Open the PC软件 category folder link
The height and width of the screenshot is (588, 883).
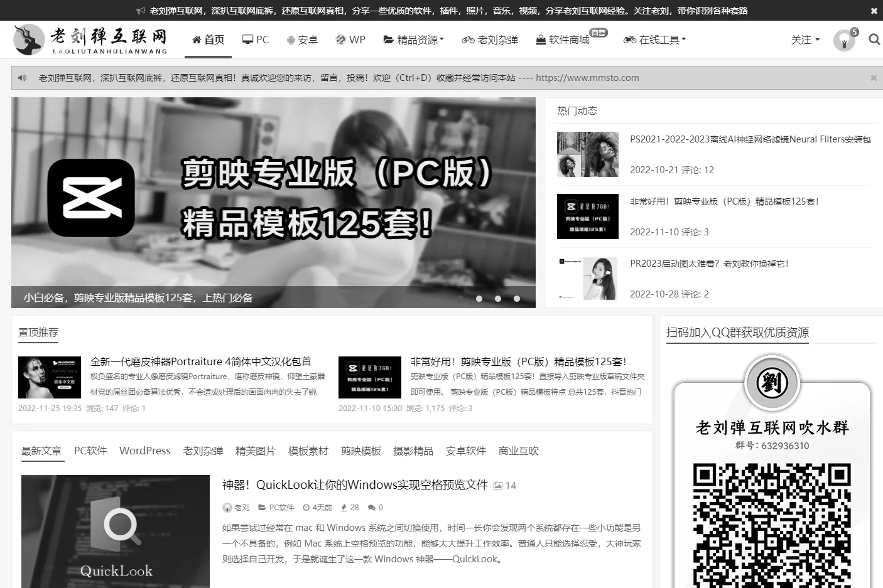point(276,507)
